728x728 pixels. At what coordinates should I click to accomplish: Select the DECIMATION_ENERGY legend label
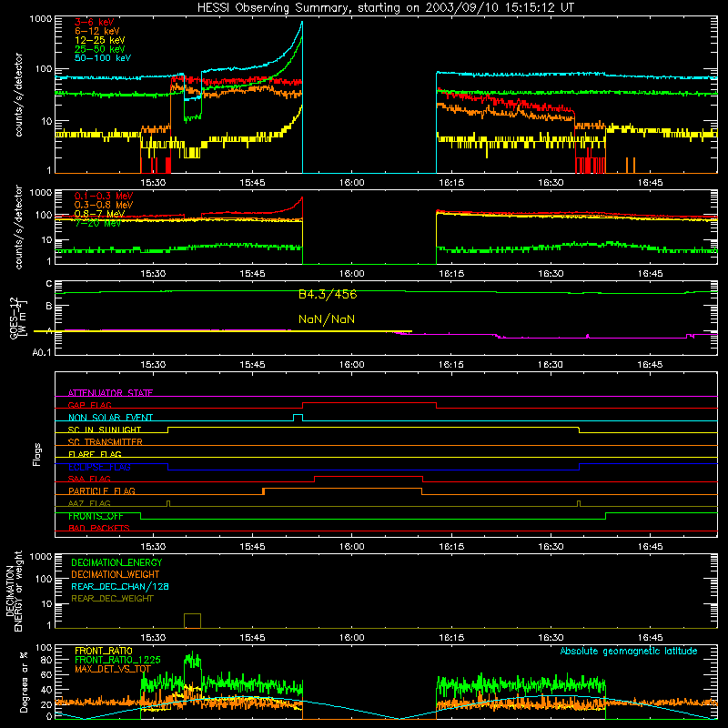pos(116,562)
